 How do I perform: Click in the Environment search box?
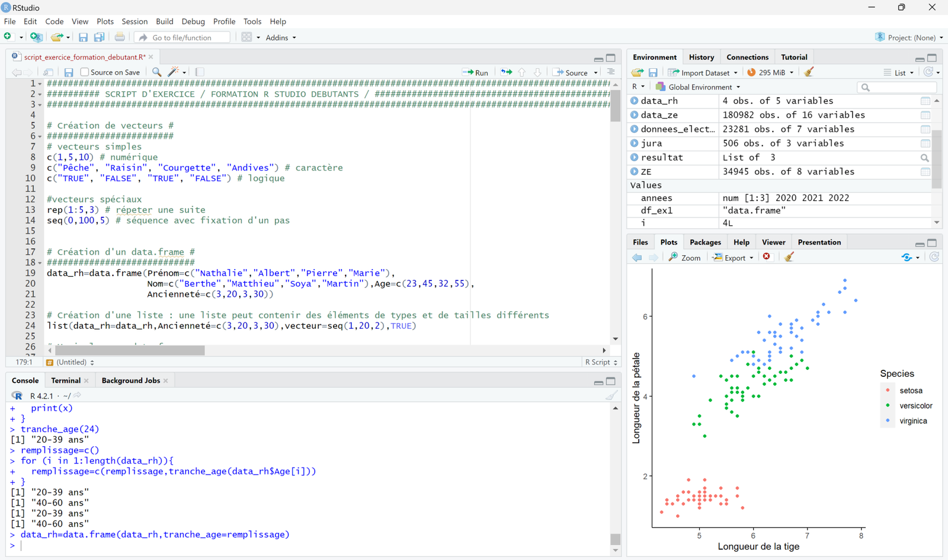click(897, 87)
